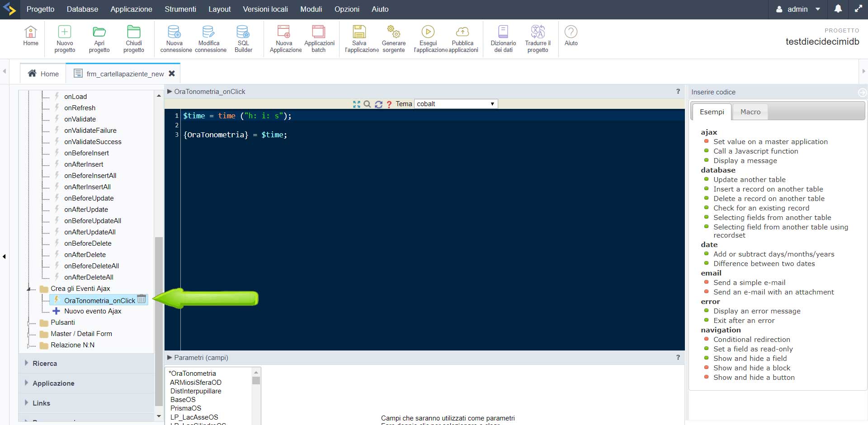The image size is (868, 425).
Task: Open Dizionario dei dati
Action: [x=503, y=39]
